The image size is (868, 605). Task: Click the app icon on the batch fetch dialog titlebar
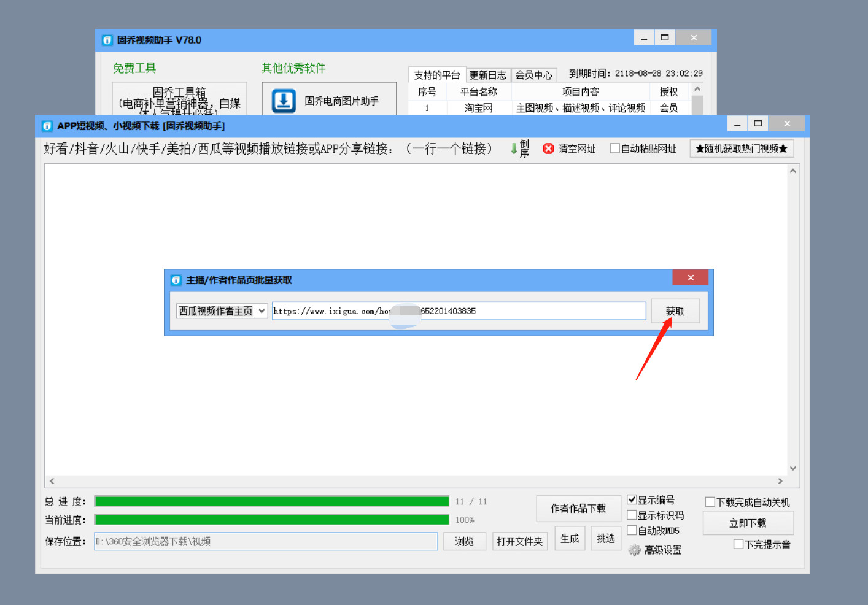point(176,280)
